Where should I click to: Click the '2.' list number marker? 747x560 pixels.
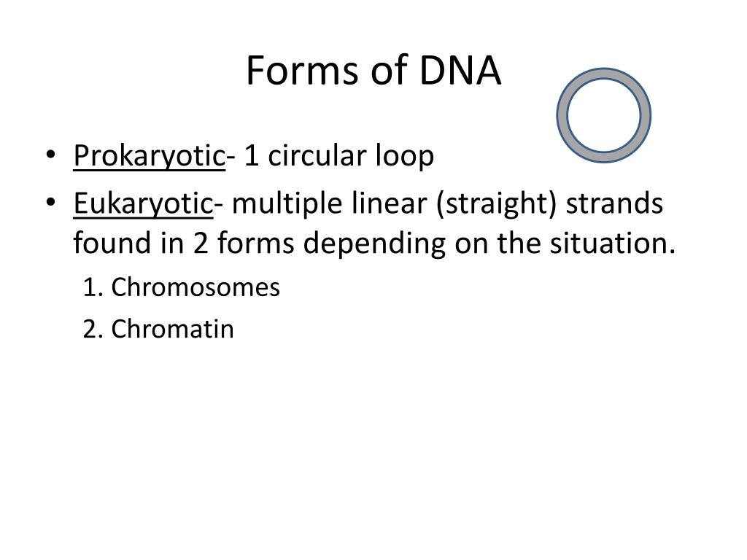pos(93,330)
